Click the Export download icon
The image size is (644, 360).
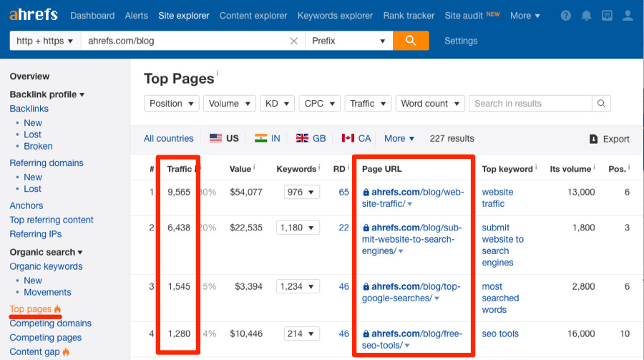coord(593,139)
